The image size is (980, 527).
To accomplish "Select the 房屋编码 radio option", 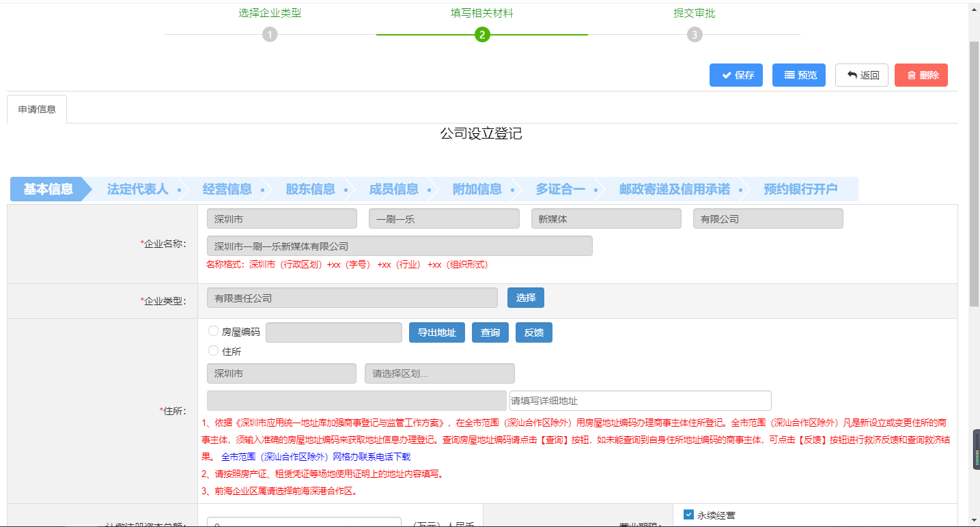I will [213, 331].
